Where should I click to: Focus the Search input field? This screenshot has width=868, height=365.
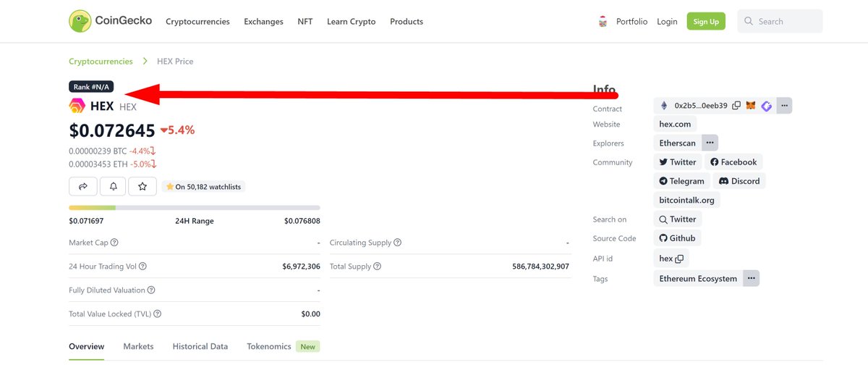click(x=780, y=21)
